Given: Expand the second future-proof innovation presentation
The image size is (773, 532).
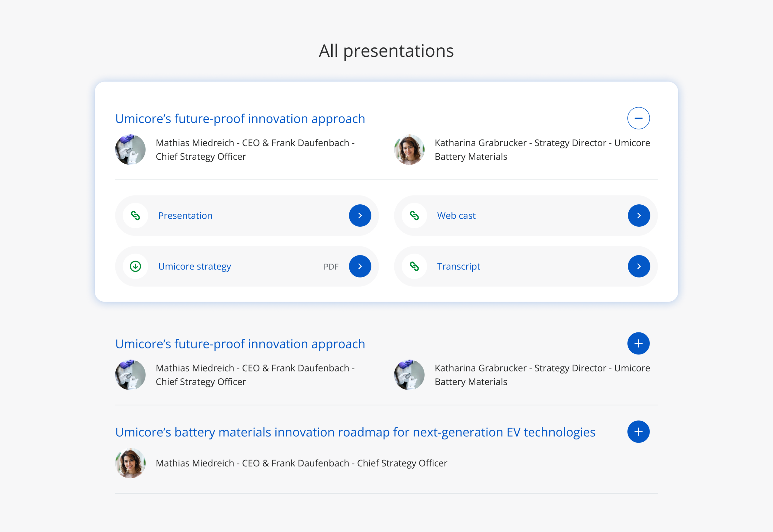Looking at the screenshot, I should [x=638, y=343].
